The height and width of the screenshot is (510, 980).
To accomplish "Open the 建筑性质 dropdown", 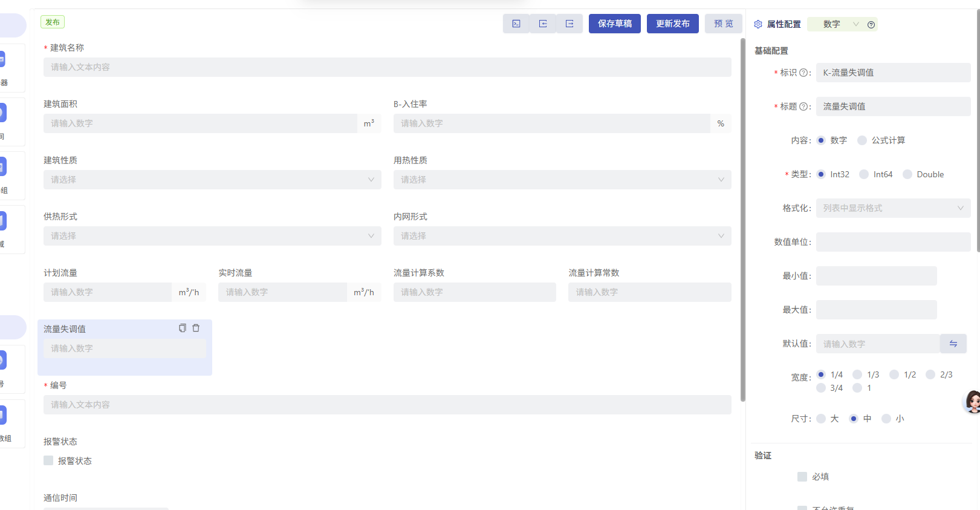I will pos(212,180).
